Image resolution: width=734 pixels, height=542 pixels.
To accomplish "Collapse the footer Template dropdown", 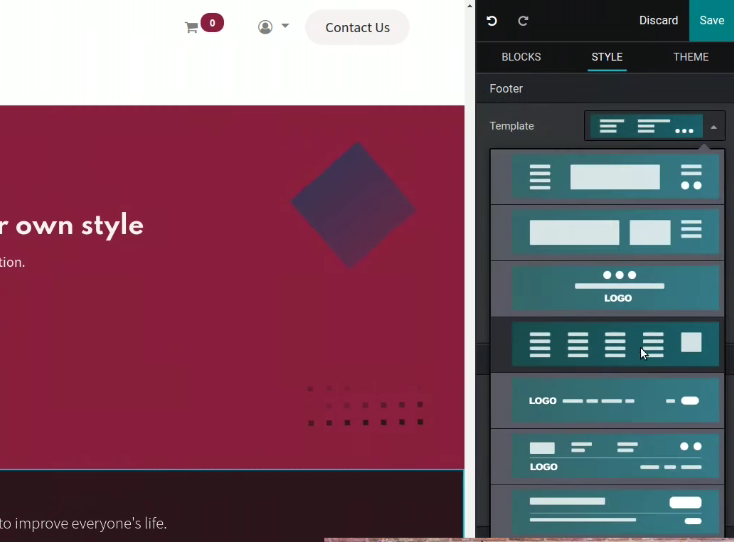I will [x=654, y=126].
